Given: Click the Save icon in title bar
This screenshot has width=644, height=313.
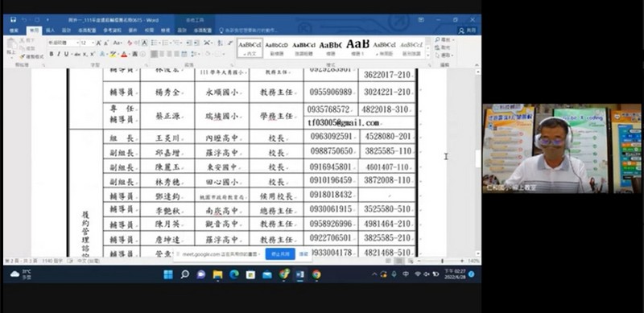Looking at the screenshot, I should (x=13, y=20).
